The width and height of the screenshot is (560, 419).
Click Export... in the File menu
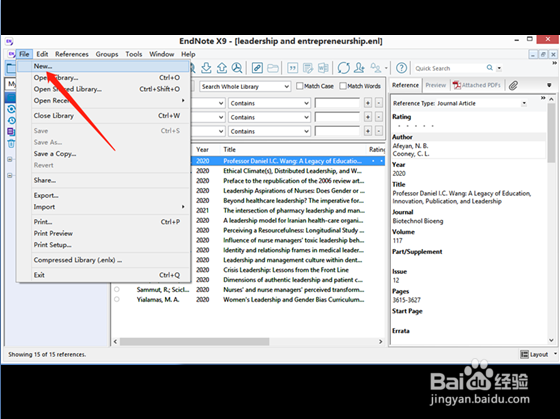(104, 195)
